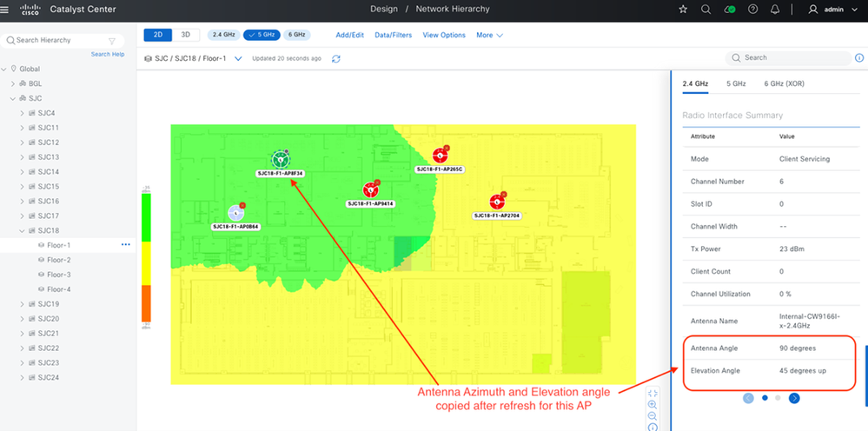Viewport: 868px width, 431px height.
Task: Select access point SJC18-F1-AP9414 on map
Action: (371, 189)
